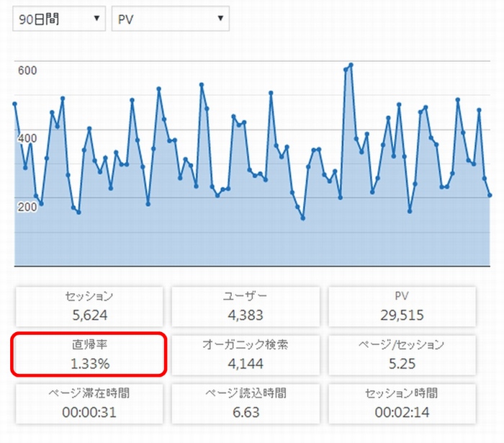Select the ページ滞在時間 00:00:31 card
Viewport: 504px width, 443px height.
(89, 403)
